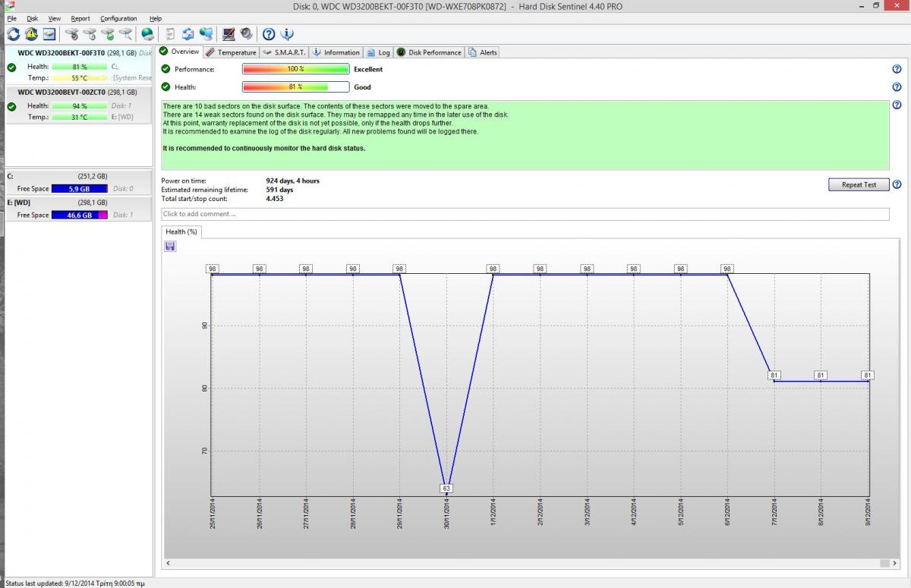Click the green check icon beside Performance
Screen dimensions: 911x588
tap(165, 69)
